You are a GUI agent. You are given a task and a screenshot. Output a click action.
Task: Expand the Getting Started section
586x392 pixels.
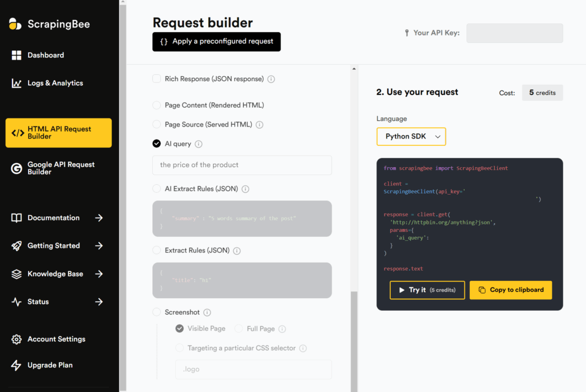tap(54, 246)
